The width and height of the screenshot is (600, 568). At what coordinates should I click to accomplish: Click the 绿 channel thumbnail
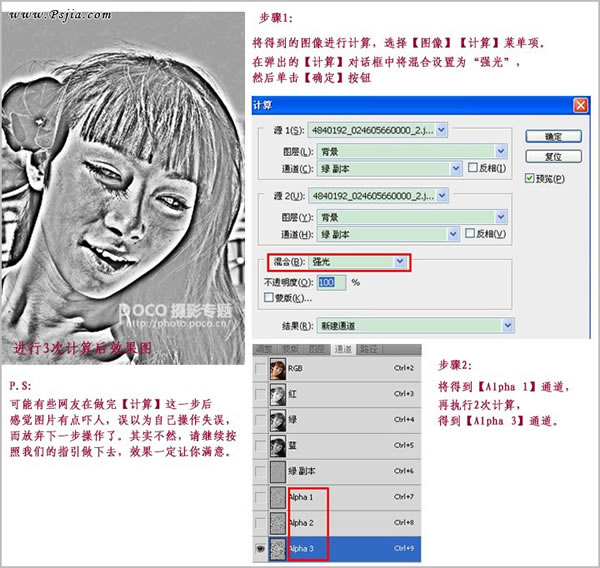click(x=278, y=420)
